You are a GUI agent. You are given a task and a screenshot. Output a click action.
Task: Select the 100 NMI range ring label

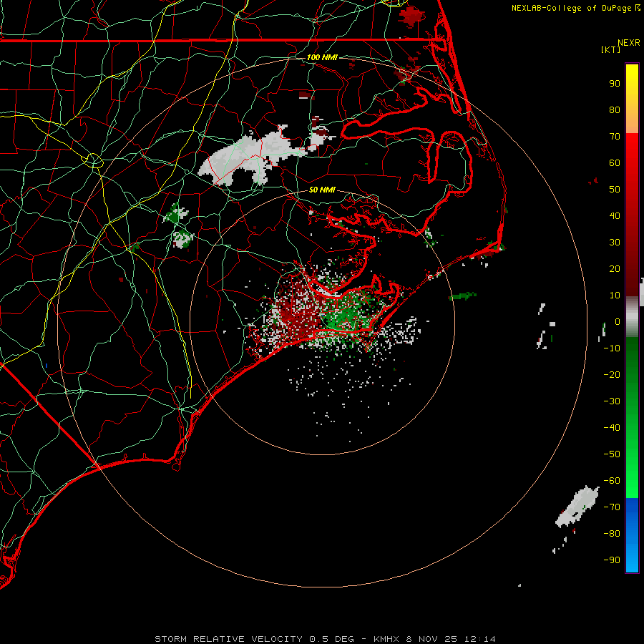322,57
